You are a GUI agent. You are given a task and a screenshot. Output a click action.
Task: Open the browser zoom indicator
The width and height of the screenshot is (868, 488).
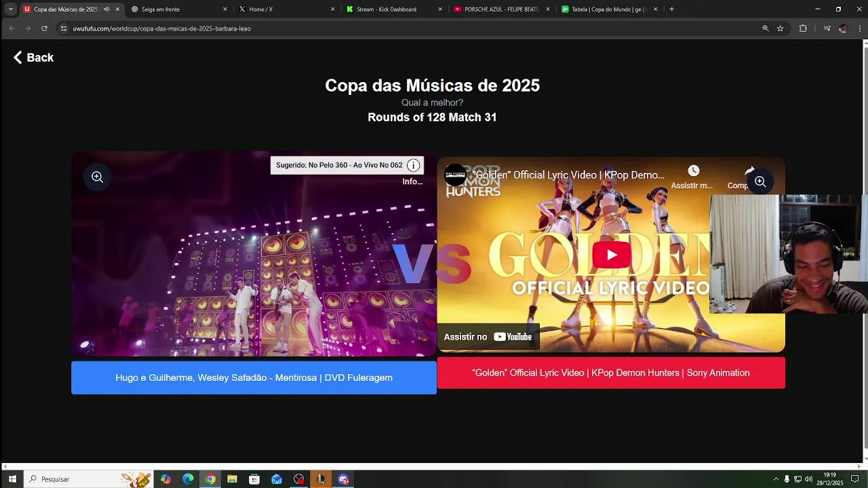(766, 28)
